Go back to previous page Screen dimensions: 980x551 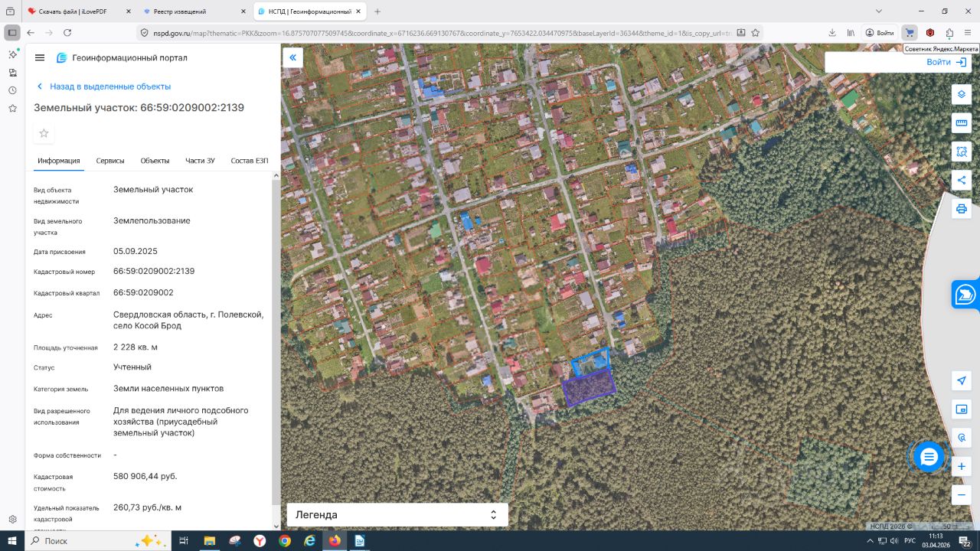point(31,33)
